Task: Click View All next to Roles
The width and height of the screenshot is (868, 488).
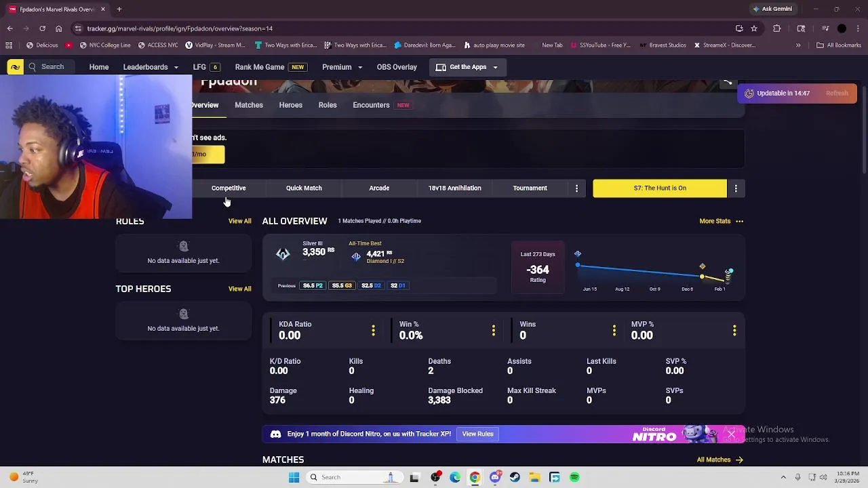Action: click(239, 221)
